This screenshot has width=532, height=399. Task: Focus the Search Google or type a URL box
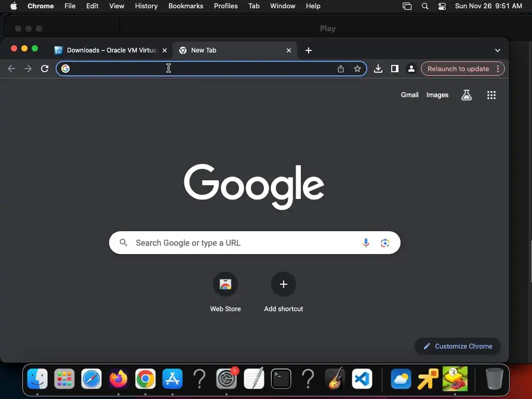[255, 243]
